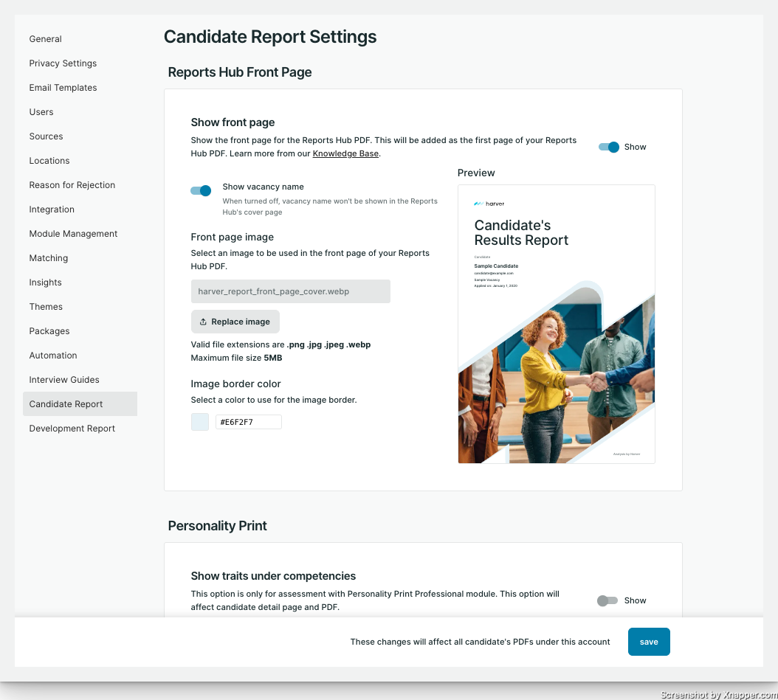Edit the #E6F2F7 hex color field
The image size is (778, 700).
tap(249, 422)
